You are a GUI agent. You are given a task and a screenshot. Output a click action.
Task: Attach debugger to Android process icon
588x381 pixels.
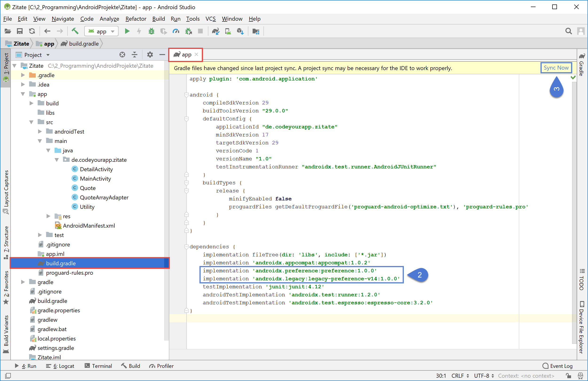coord(188,31)
